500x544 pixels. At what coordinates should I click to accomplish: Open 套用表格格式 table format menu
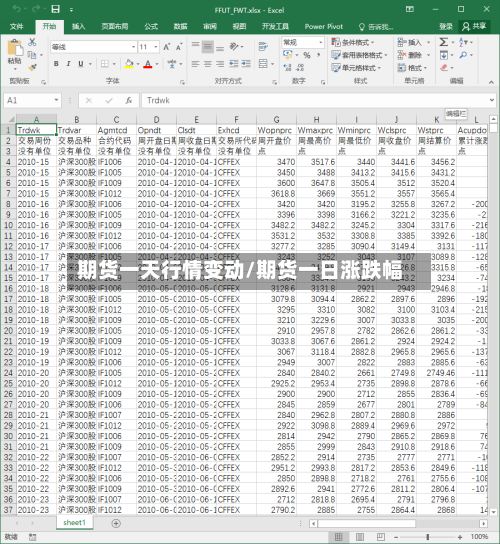[x=359, y=55]
